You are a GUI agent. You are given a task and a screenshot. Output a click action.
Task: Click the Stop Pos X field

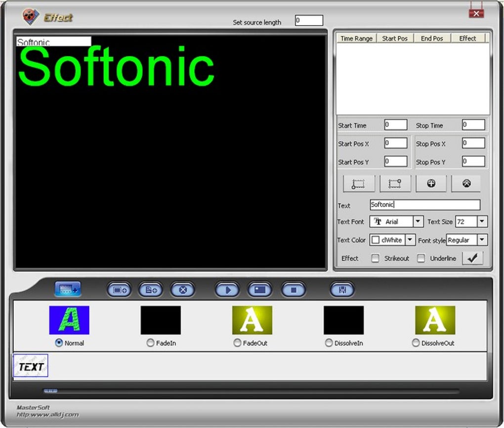[473, 143]
